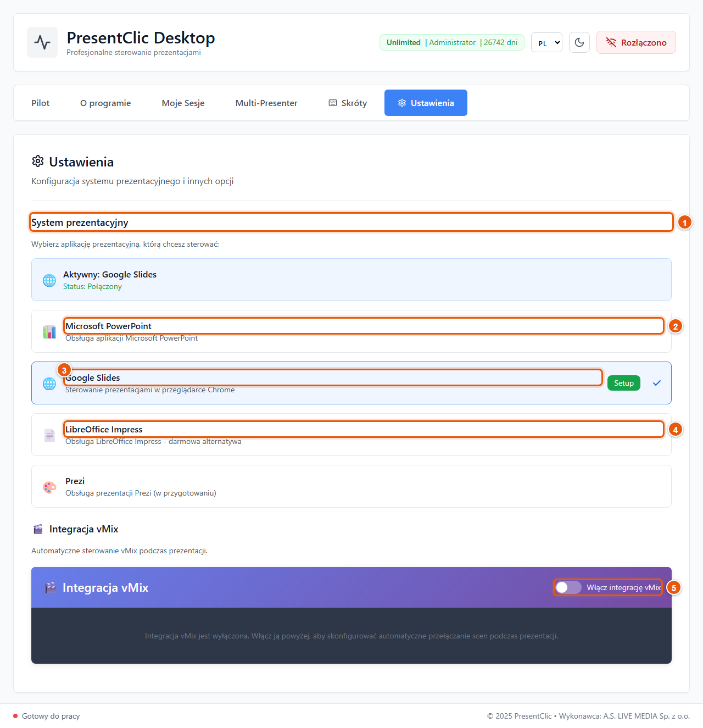Click the red status dot by Gotowy do pracy
703x728 pixels.
coord(15,716)
